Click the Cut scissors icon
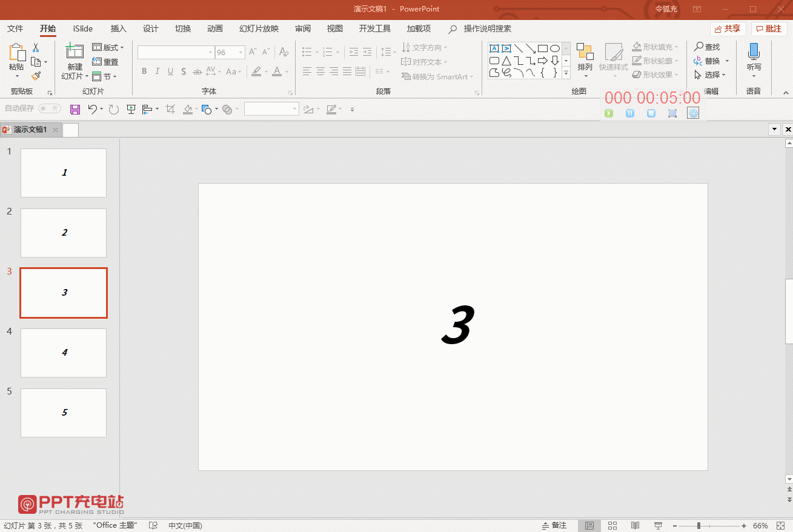The width and height of the screenshot is (793, 532). tap(36, 47)
